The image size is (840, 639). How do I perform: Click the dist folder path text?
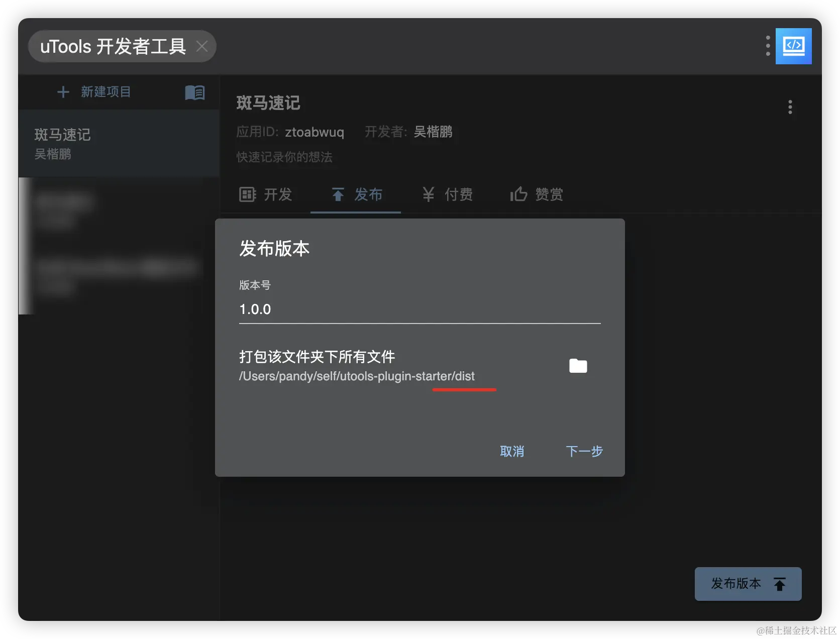click(x=357, y=376)
